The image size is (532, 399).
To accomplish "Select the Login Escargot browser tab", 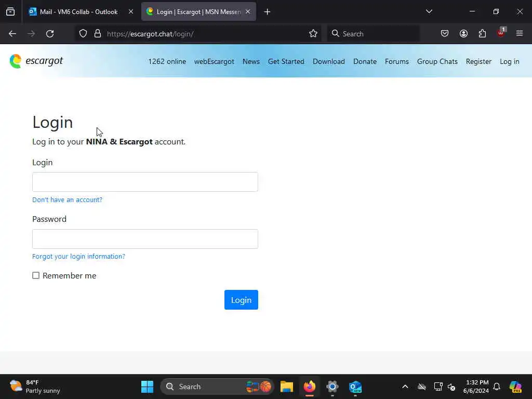I will tap(198, 12).
